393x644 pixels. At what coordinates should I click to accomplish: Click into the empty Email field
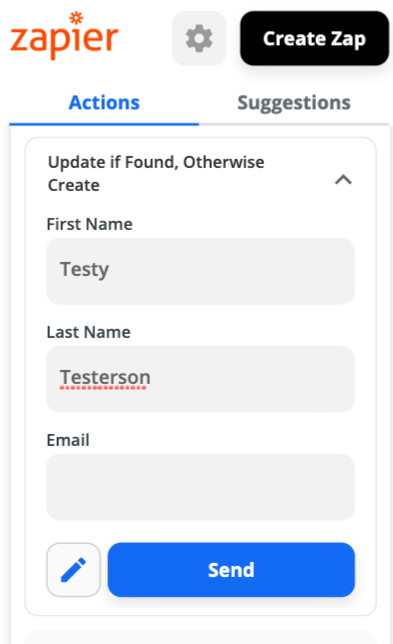(x=200, y=487)
